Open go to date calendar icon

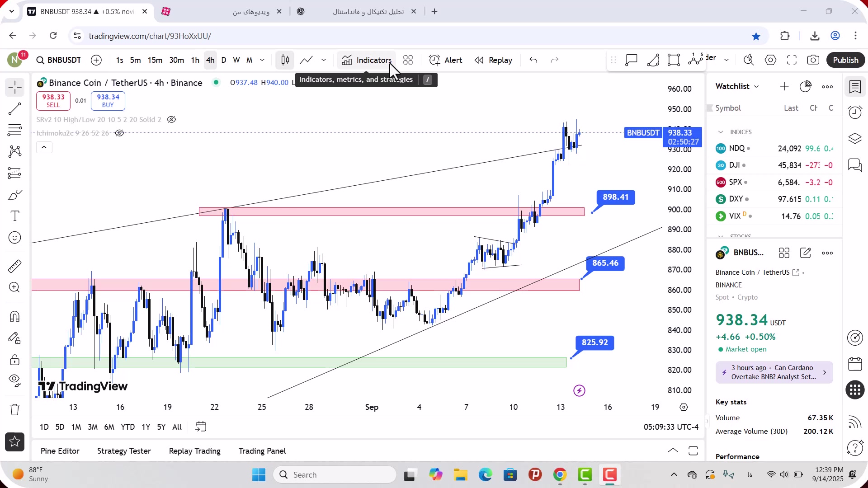point(201,427)
